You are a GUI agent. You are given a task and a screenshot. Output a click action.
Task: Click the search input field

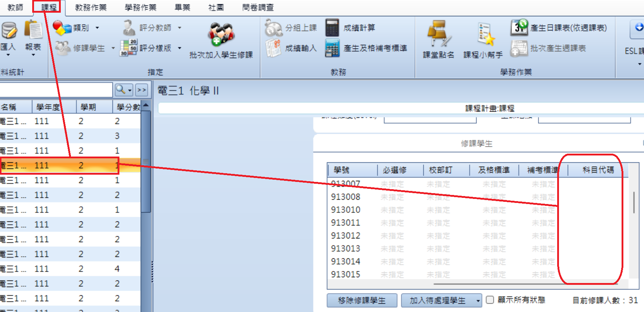click(x=56, y=90)
